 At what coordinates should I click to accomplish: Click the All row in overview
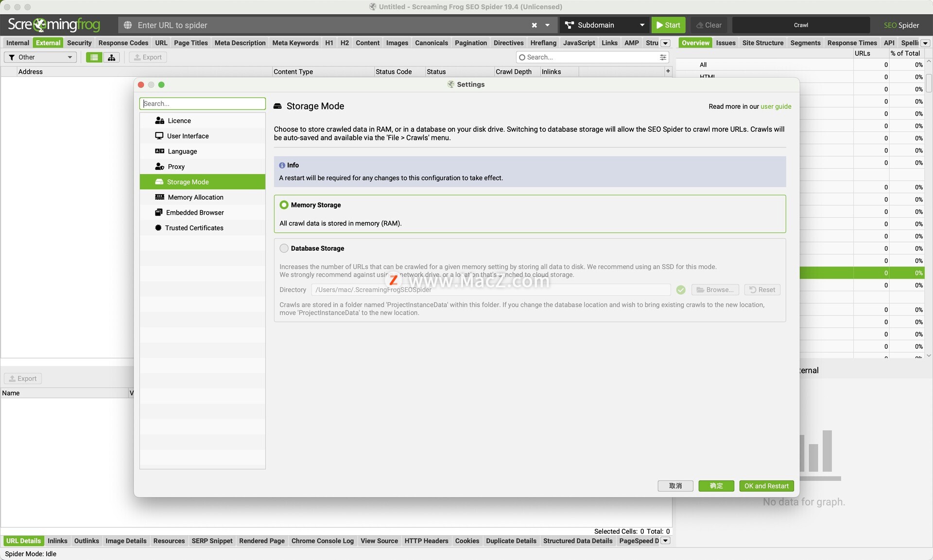tap(800, 65)
